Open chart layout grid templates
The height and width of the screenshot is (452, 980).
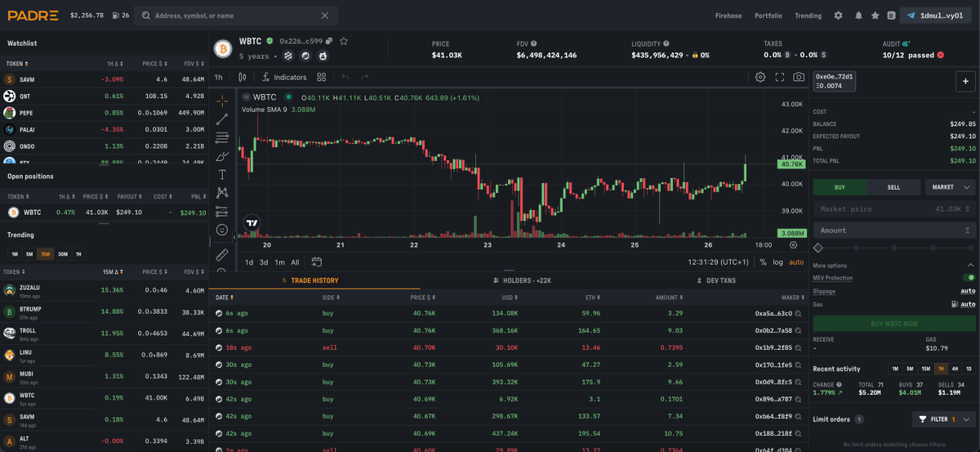tap(322, 77)
